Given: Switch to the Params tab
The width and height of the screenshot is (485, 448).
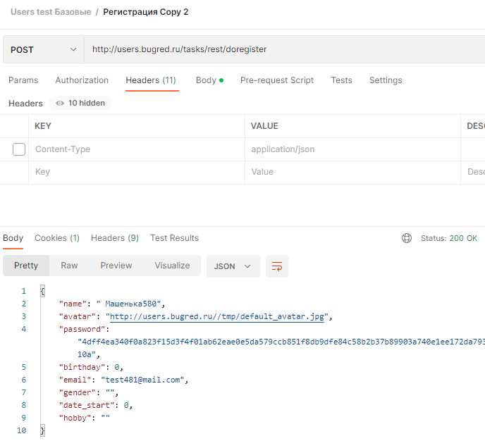Looking at the screenshot, I should [23, 80].
